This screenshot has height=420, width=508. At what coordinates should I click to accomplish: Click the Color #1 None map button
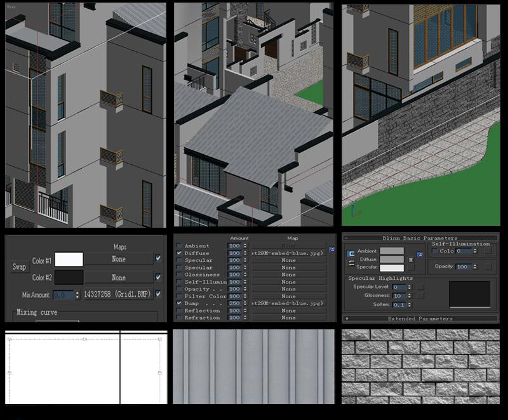(x=119, y=259)
